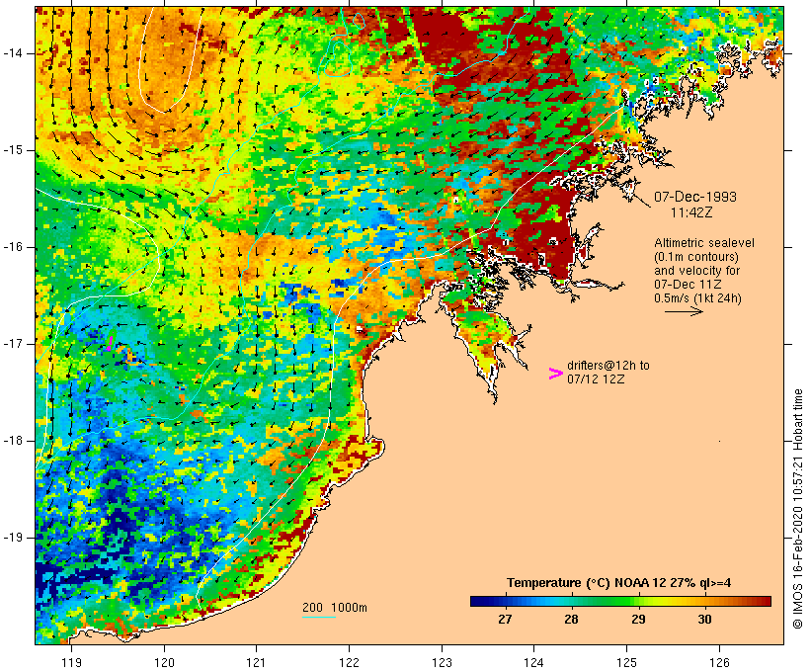The height and width of the screenshot is (672, 810).
Task: Click longitude axis label 124
Action: coord(533,663)
